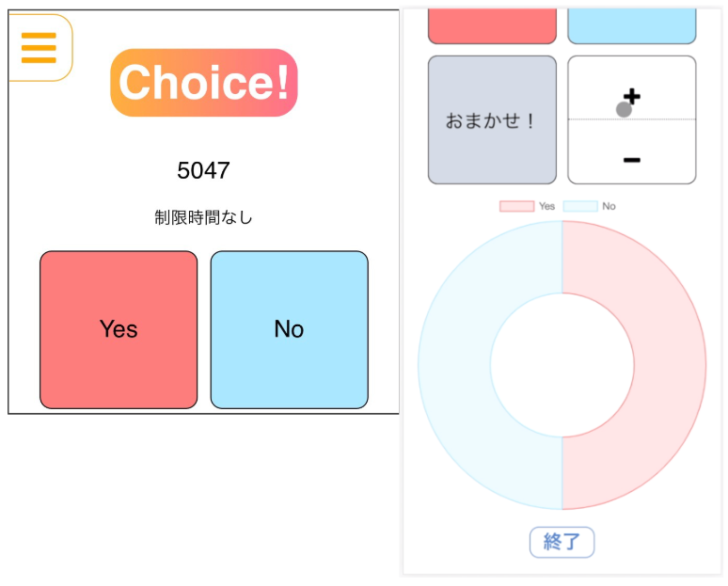Image resolution: width=728 pixels, height=586 pixels.
Task: Click the red color box in chart legend
Action: (x=516, y=206)
